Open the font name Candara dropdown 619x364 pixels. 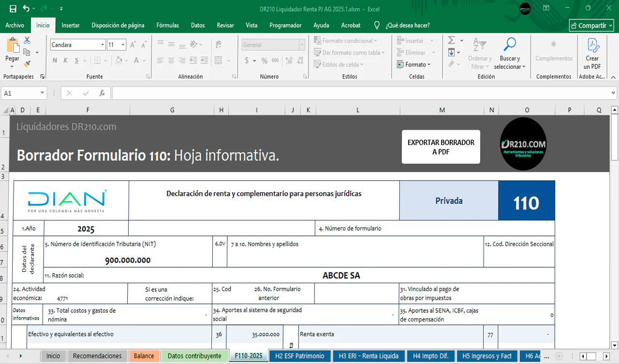point(103,45)
